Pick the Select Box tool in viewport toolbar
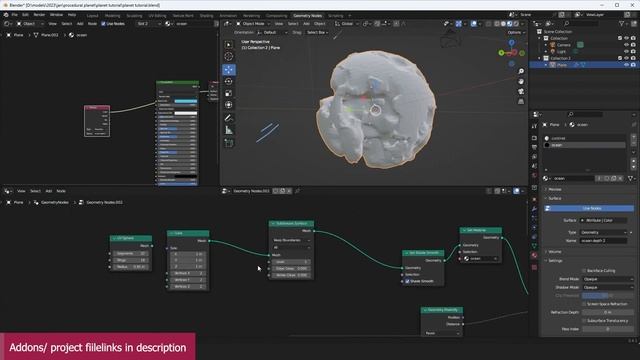Viewport: 640px width, 360px height. pos(229,44)
